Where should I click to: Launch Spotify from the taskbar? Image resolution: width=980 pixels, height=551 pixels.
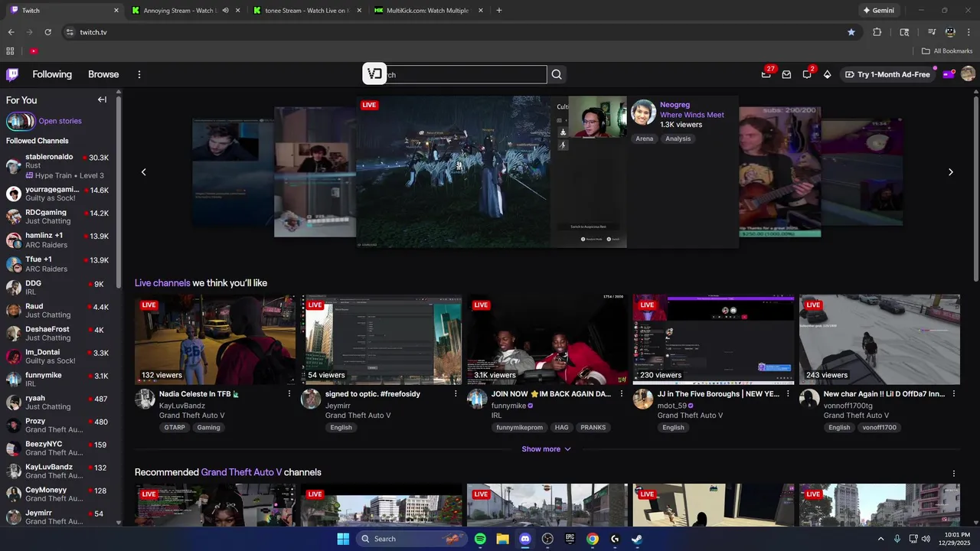pos(480,539)
